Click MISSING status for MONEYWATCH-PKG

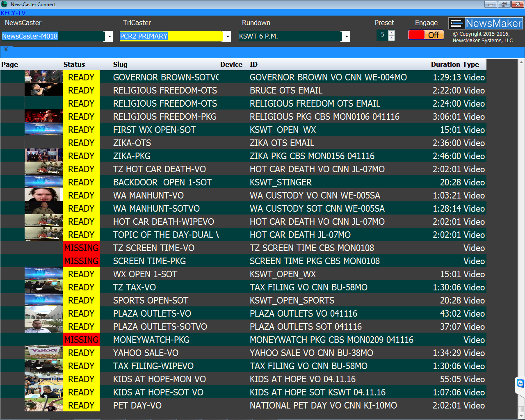tap(81, 340)
